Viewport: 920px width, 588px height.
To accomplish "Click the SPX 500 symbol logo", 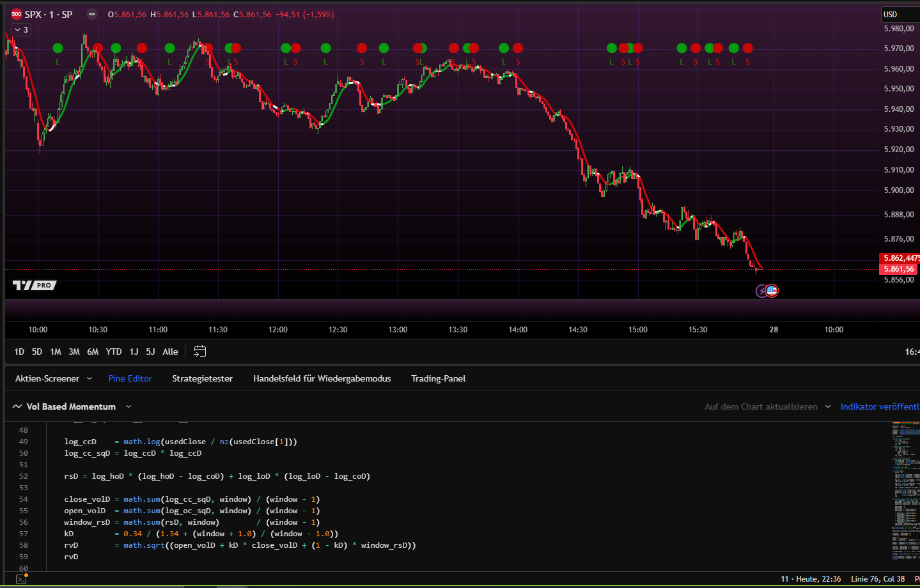I will (x=17, y=14).
